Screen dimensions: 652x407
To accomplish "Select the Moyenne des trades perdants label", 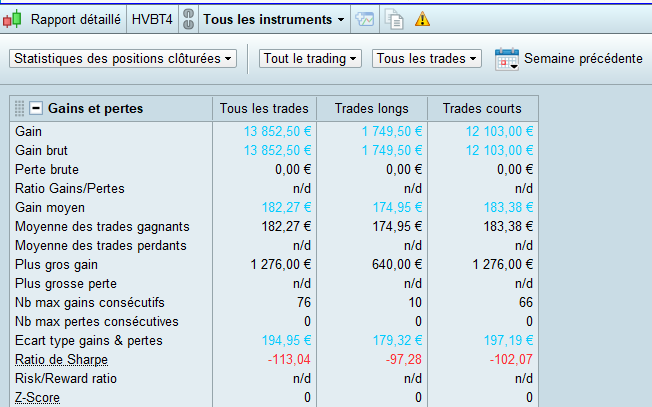I will coord(101,246).
